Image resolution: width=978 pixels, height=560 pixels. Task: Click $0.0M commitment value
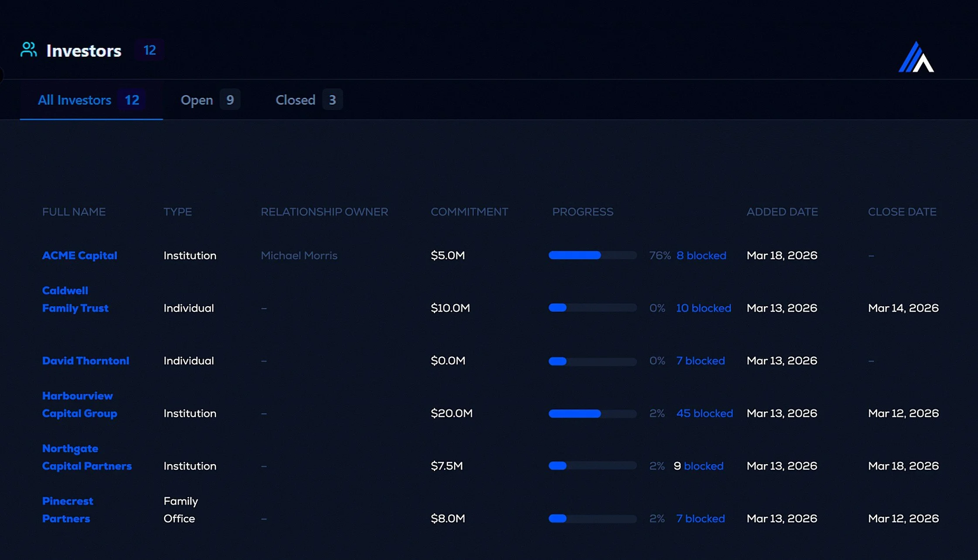click(x=448, y=361)
